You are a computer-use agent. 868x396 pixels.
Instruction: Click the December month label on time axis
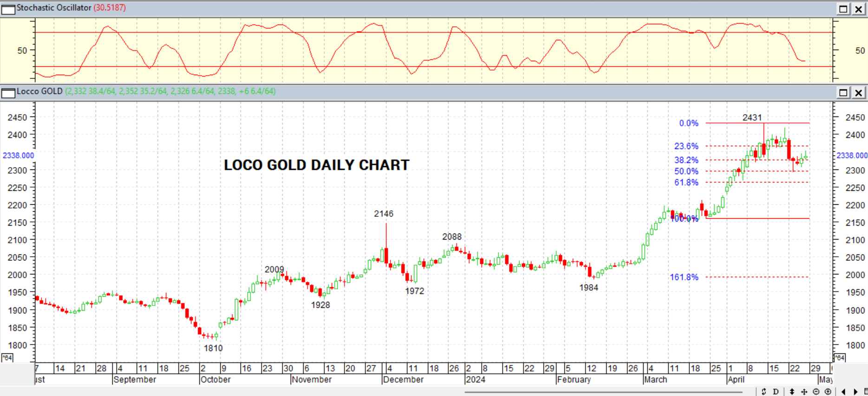coord(404,380)
